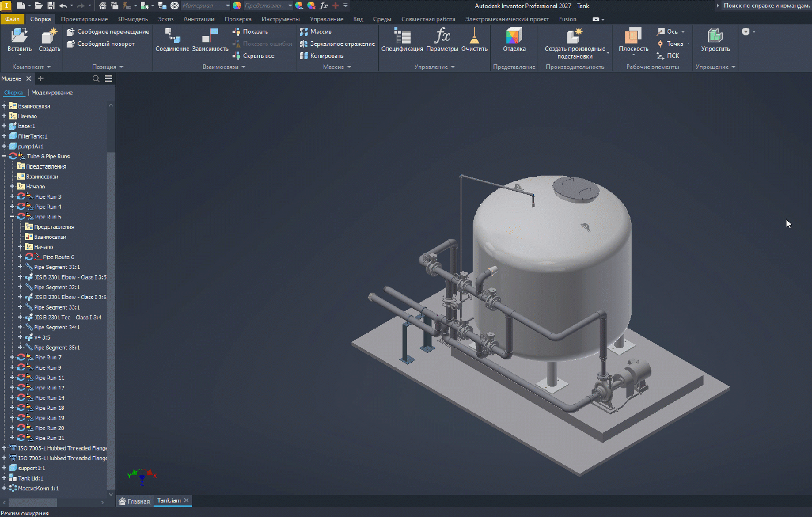Click the Вставить component icon
Screen dimensions: 812x517
pyautogui.click(x=19, y=36)
